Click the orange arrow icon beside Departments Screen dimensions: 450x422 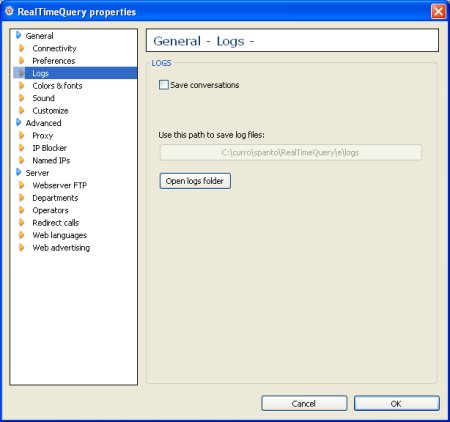22,198
